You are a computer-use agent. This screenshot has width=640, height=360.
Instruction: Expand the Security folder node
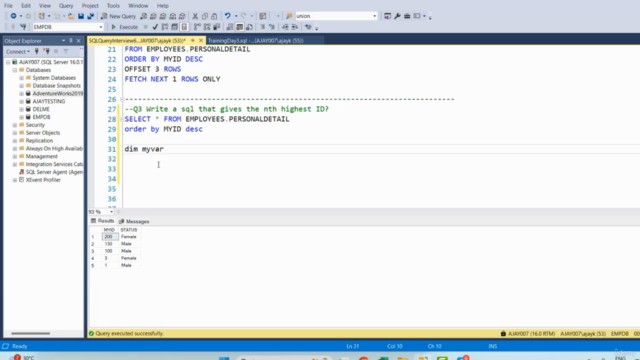[x=15, y=125]
